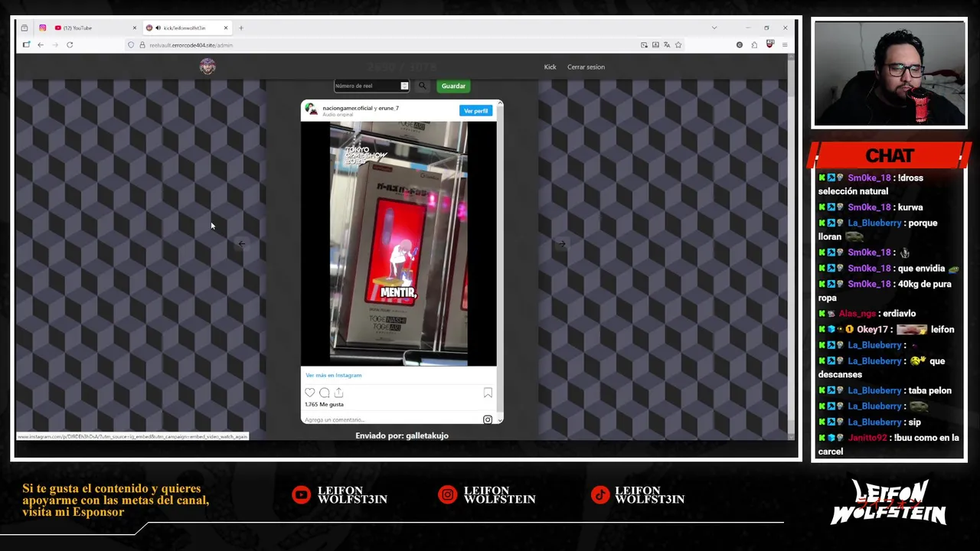
Task: Click the sidebar toggle icon left of back arrow
Action: [26, 45]
